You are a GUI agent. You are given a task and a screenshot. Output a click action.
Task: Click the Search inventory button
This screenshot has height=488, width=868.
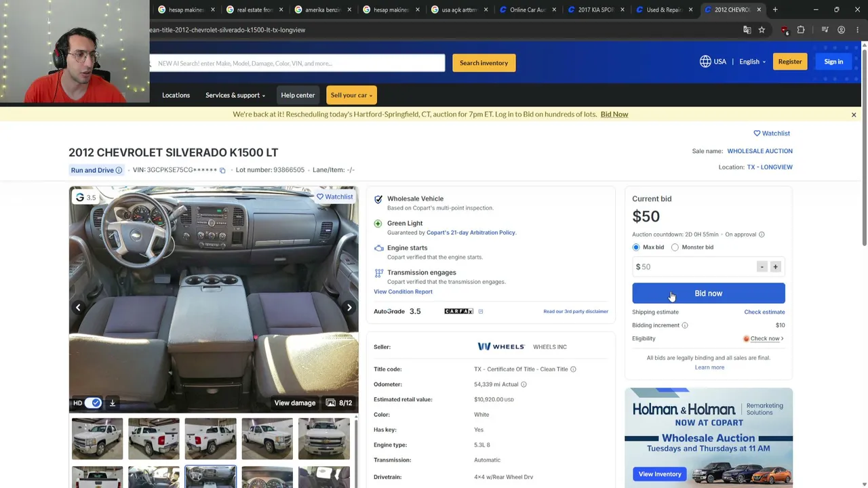pyautogui.click(x=484, y=63)
